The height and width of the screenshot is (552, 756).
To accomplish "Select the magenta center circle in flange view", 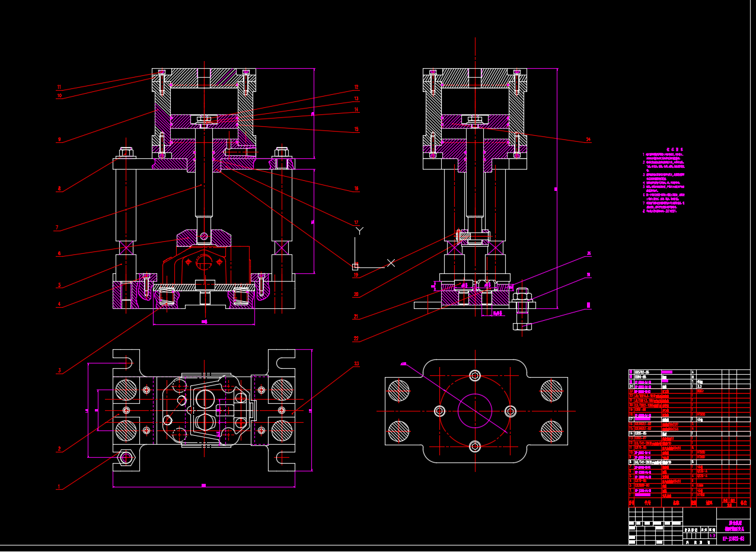I will click(x=475, y=411).
